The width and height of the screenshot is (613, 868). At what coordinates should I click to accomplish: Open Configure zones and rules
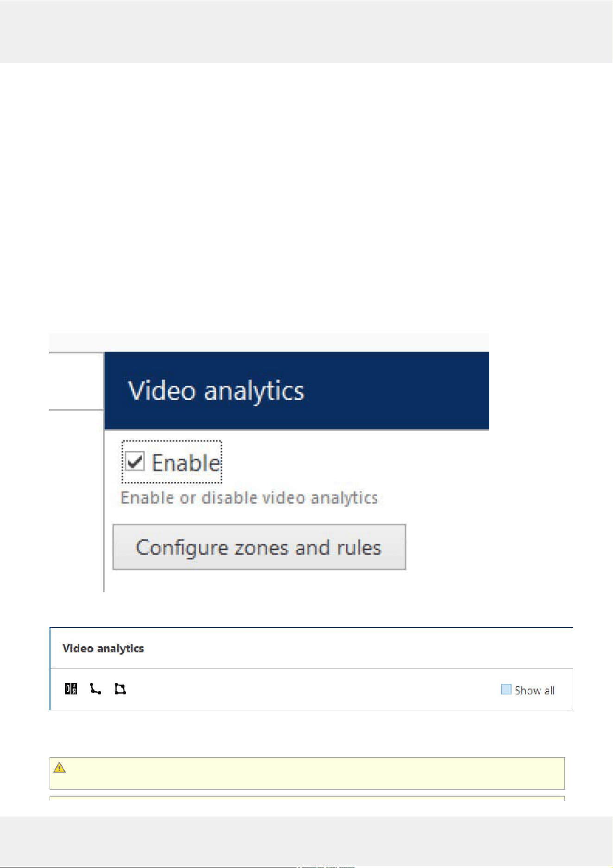tap(259, 547)
